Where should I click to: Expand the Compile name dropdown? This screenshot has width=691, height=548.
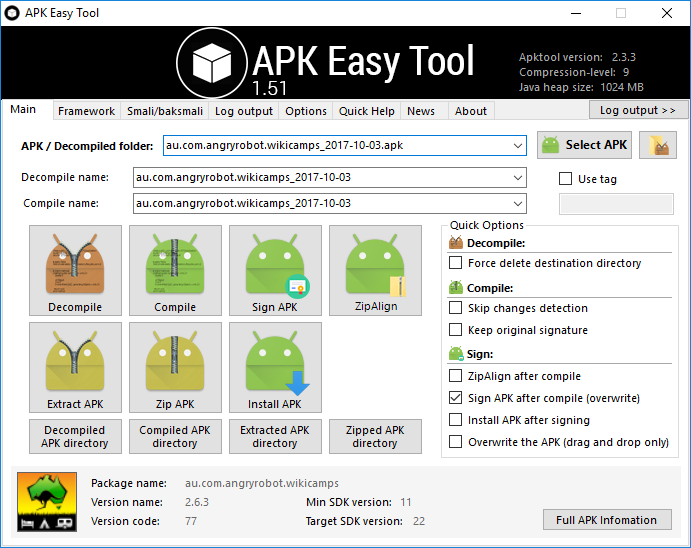518,204
